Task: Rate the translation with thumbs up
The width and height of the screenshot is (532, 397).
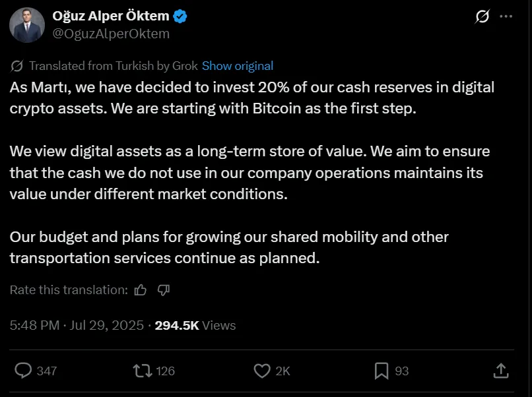Action: coord(139,290)
